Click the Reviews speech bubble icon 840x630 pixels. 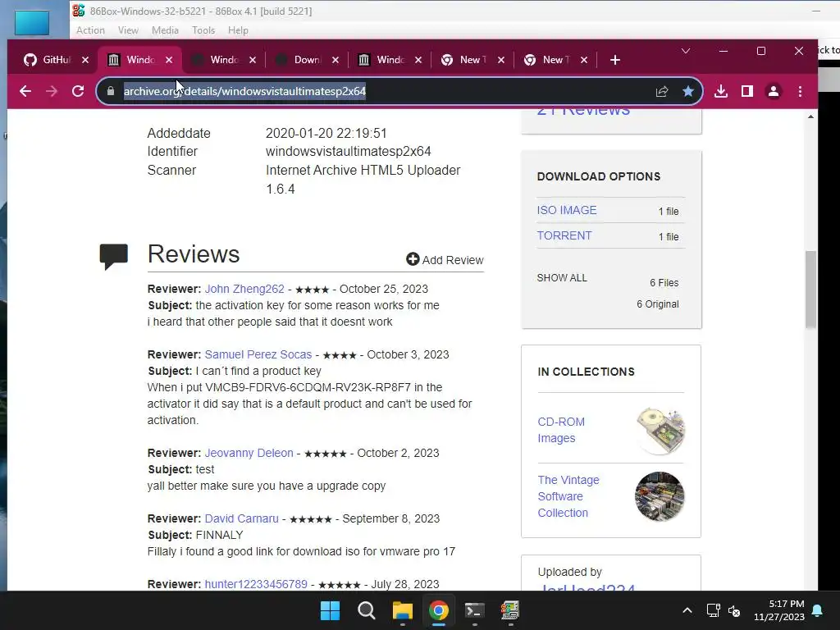(113, 256)
